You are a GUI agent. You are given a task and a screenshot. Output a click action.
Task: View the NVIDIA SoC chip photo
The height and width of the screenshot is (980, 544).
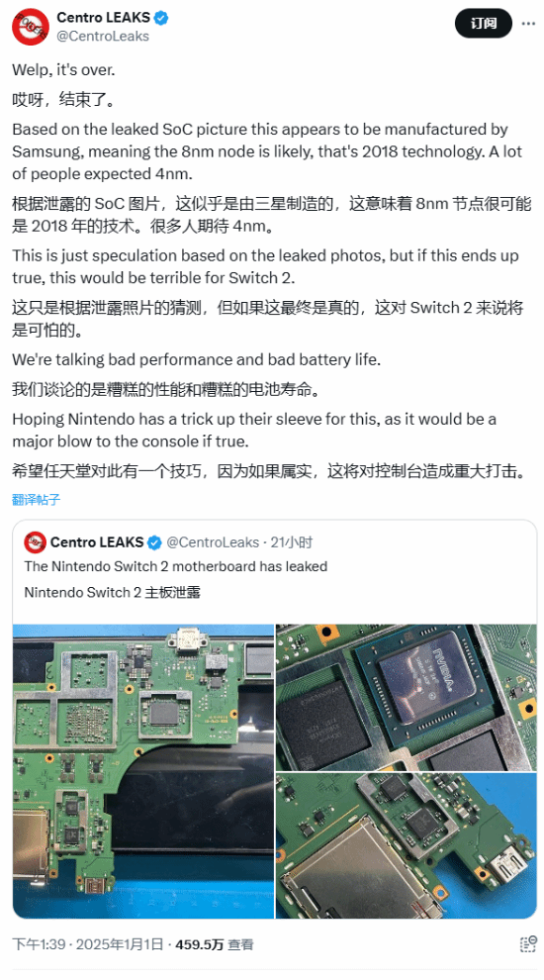tap(407, 698)
